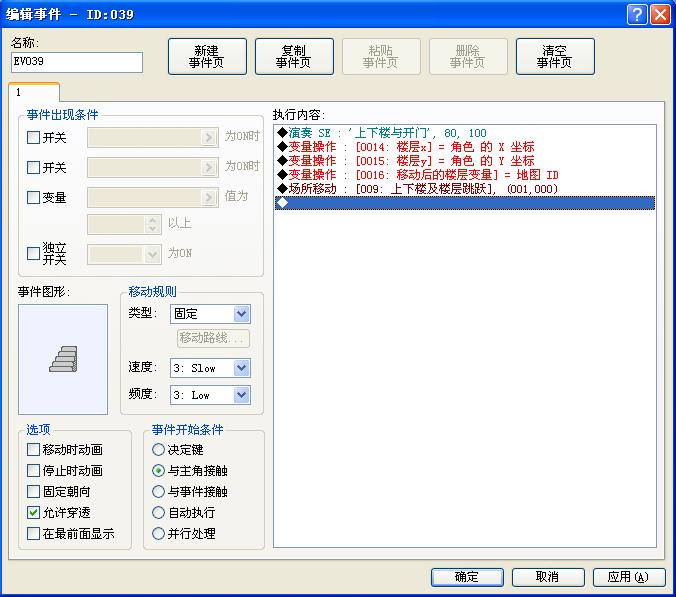Select the 楼层y variable command line
Viewport: 676px width, 597px height.
pos(465,161)
